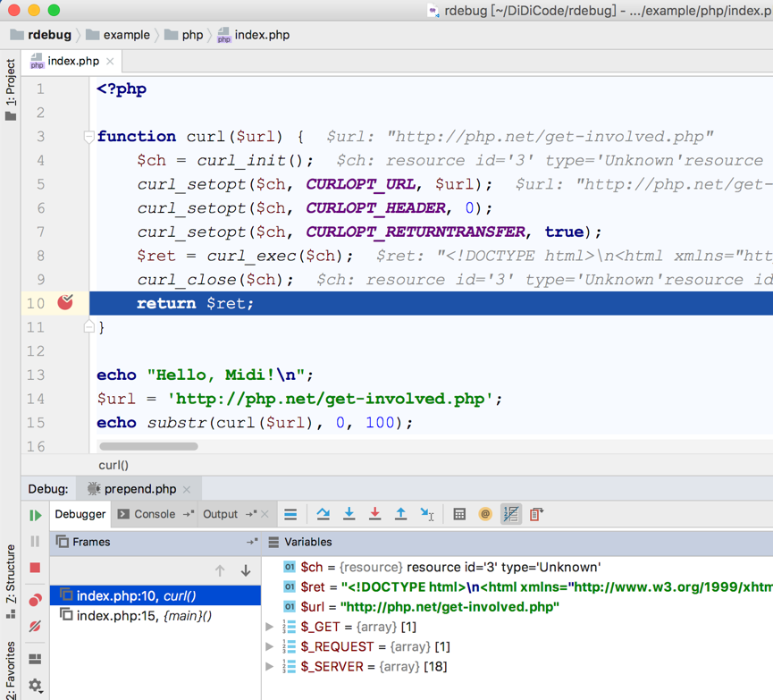Toggle the breakpoint on line 10
The height and width of the screenshot is (700, 773).
coord(65,302)
